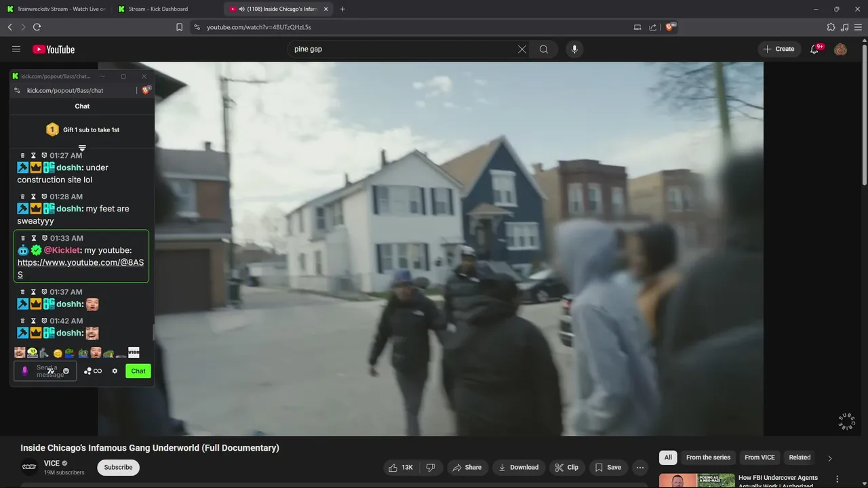Image resolution: width=868 pixels, height=488 pixels.
Task: Download the video
Action: tap(518, 467)
